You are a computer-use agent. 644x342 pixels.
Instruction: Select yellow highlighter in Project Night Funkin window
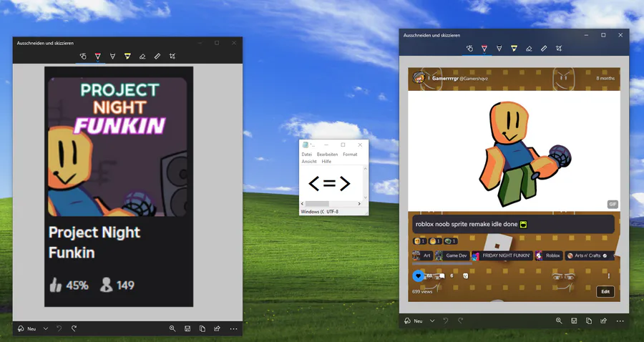click(127, 57)
